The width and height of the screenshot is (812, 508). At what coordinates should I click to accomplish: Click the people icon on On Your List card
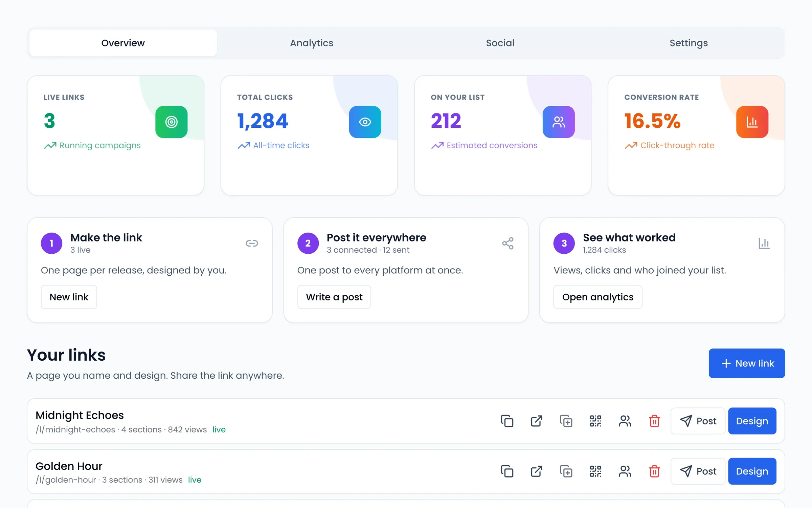pos(559,122)
